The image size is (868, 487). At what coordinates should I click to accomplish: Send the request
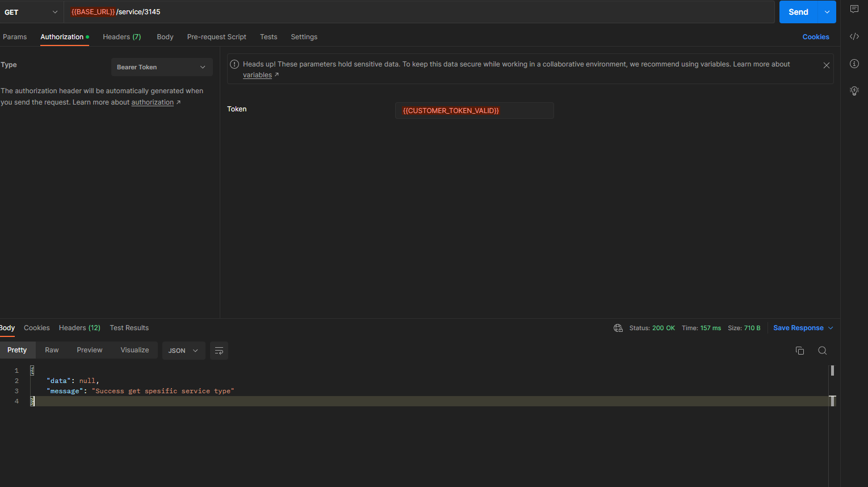click(x=798, y=11)
